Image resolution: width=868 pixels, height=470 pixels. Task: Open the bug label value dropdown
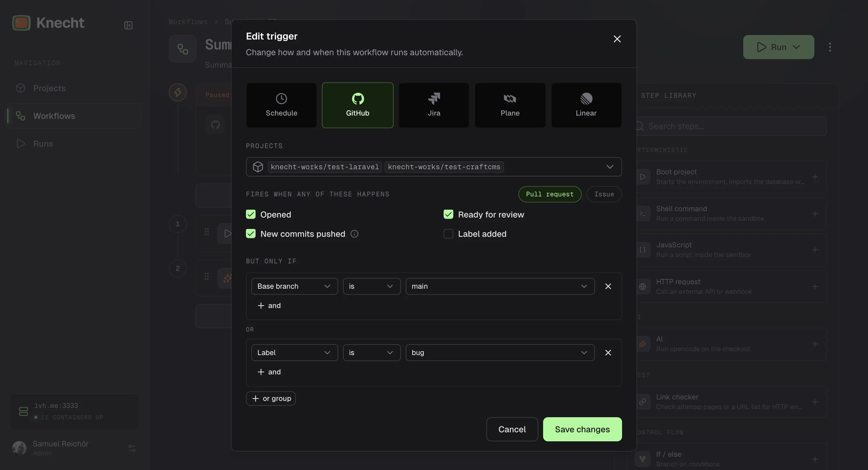pos(500,353)
